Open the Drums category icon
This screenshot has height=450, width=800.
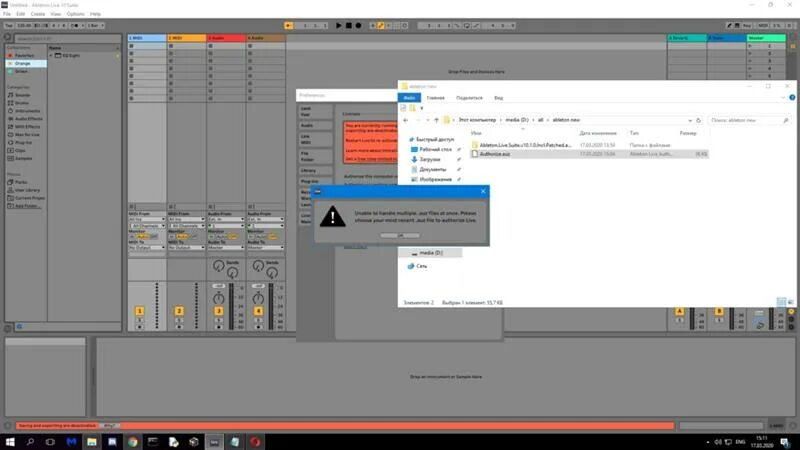pyautogui.click(x=10, y=103)
